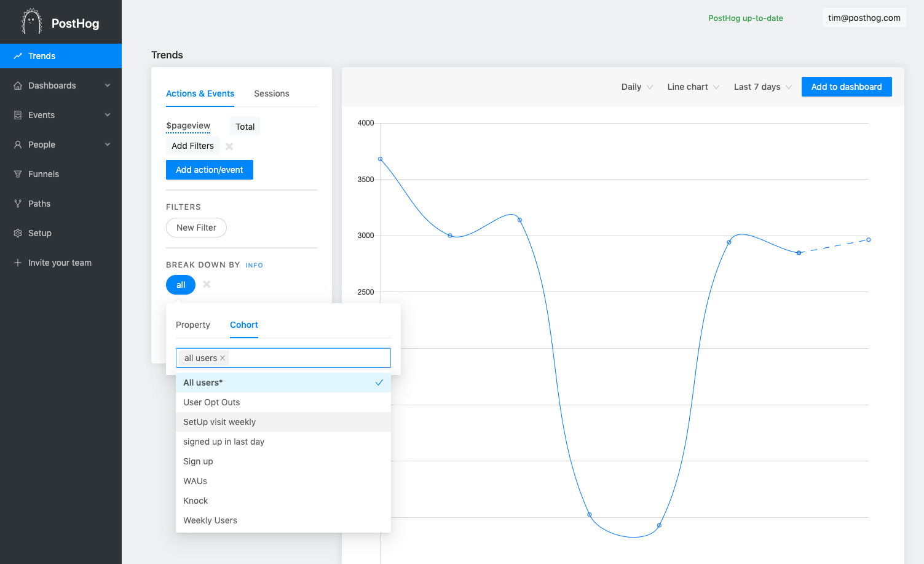Remove the all users tag from cohort input
This screenshot has width=924, height=564.
coord(223,358)
